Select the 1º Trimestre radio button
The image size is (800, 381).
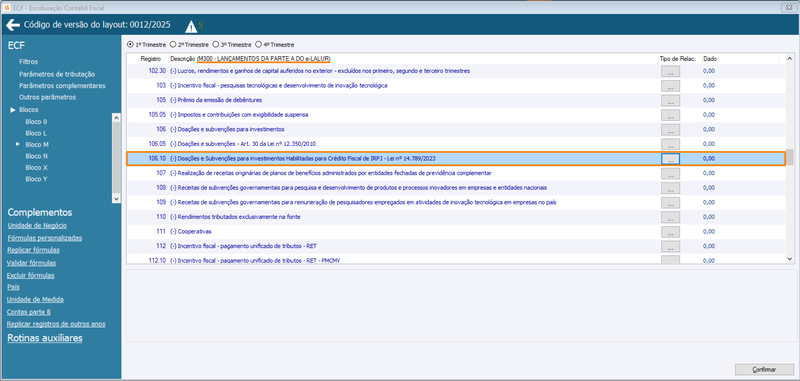[x=130, y=44]
